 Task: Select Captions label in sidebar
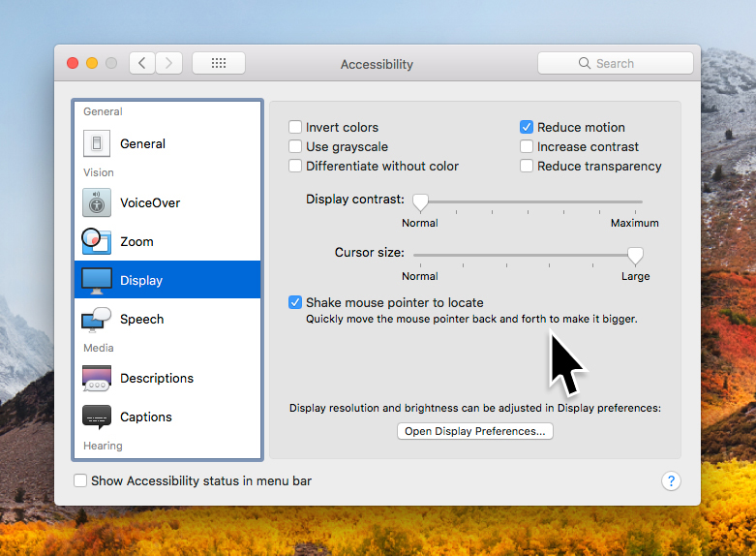145,417
